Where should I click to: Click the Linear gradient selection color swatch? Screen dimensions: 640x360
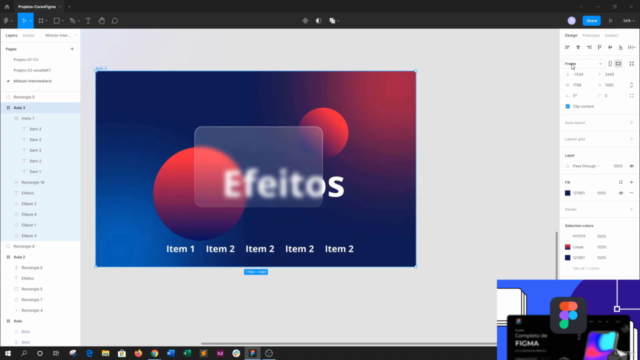[x=567, y=247]
